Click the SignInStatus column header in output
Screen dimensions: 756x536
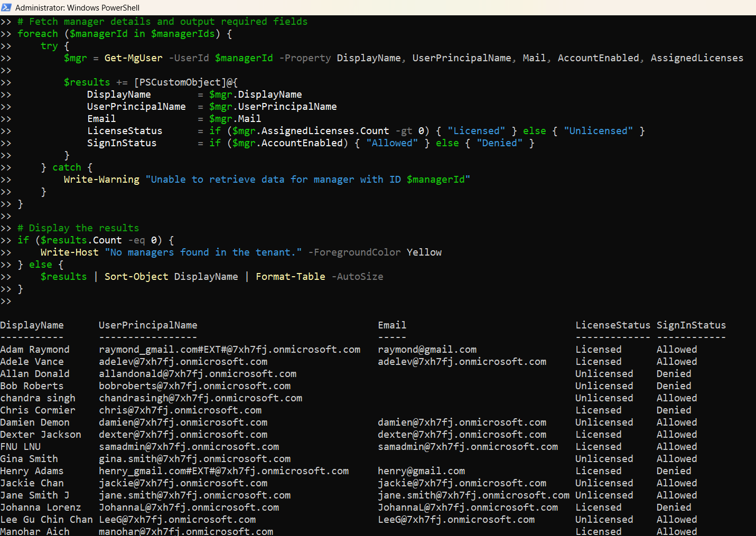coord(691,325)
